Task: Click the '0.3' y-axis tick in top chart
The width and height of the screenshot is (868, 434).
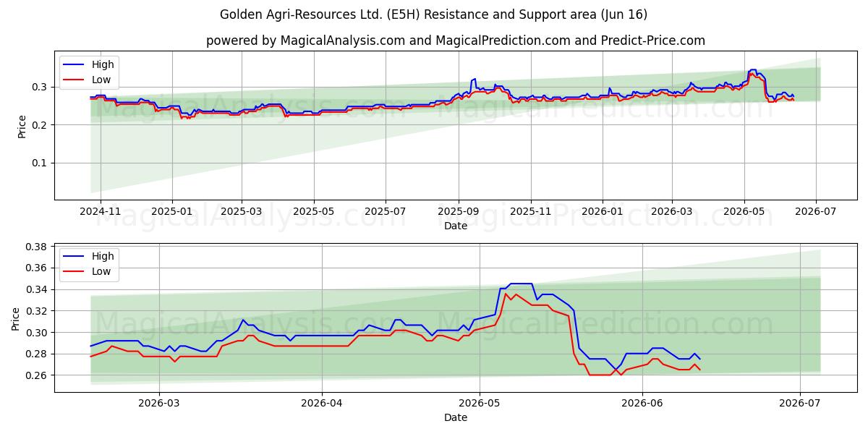Action: pyautogui.click(x=41, y=87)
